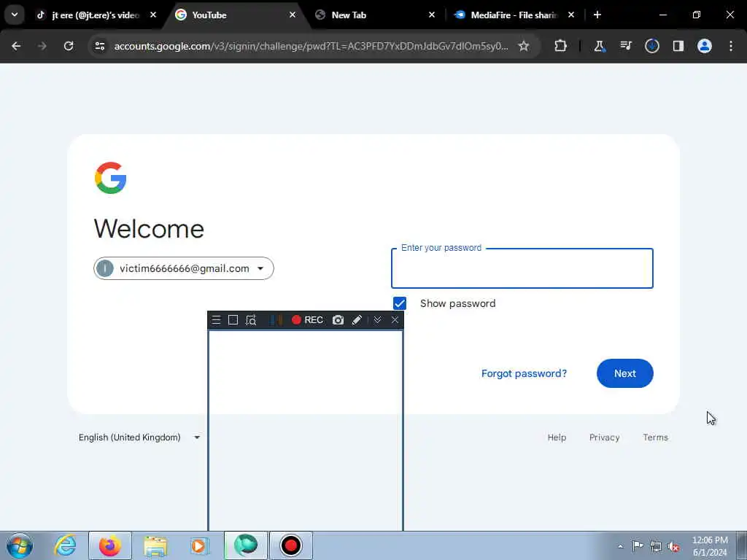
Task: Close the MediaFire tab
Action: (x=571, y=15)
